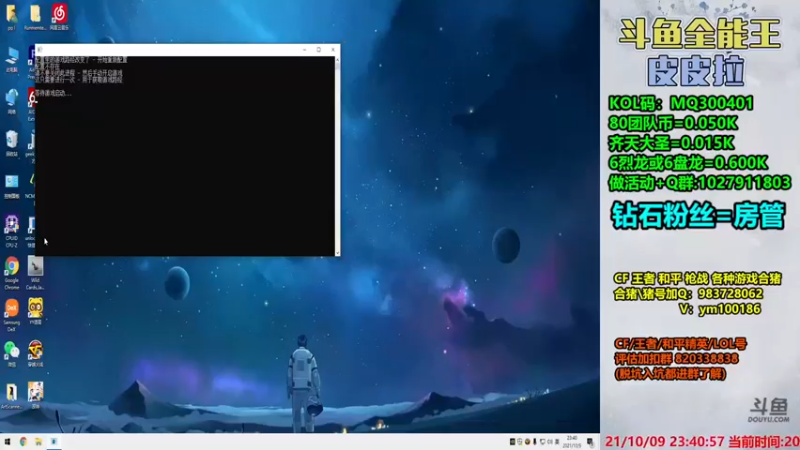Switch to Chrome on the taskbar
Image resolution: width=800 pixels, height=450 pixels.
(x=23, y=442)
